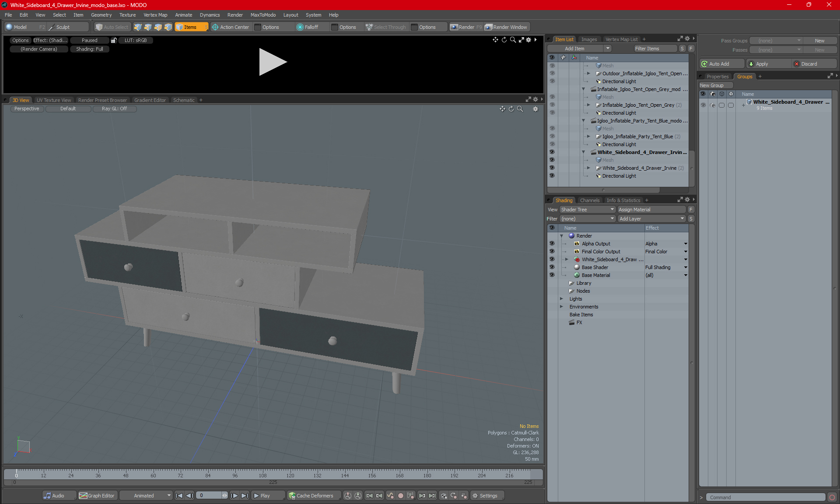
Task: Click the lock icon in render preview
Action: pyautogui.click(x=114, y=40)
